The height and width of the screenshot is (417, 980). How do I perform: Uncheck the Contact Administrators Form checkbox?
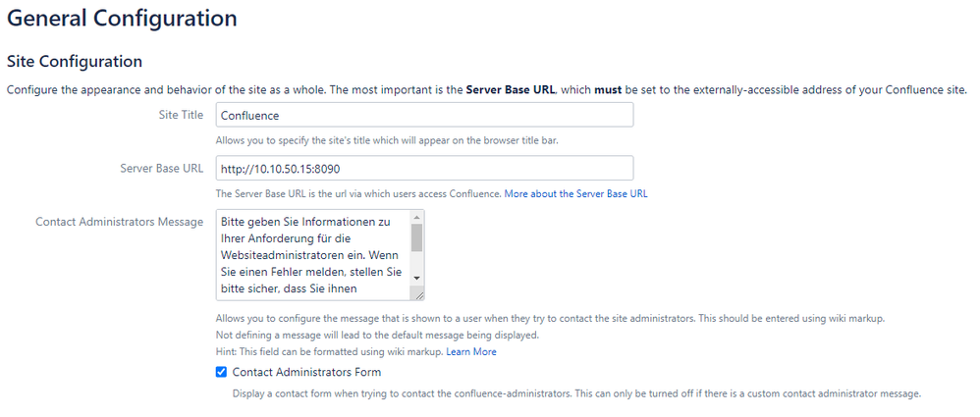(x=221, y=372)
